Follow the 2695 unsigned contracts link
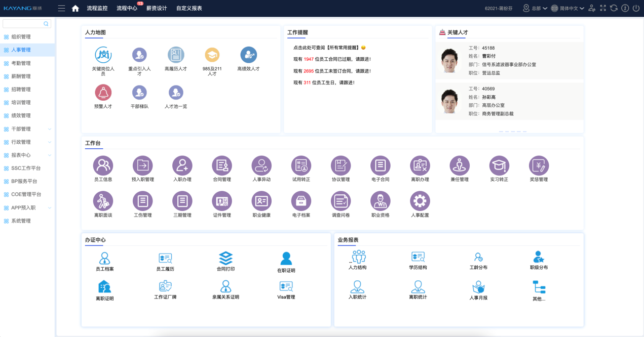This screenshot has width=644, height=337. tap(309, 71)
